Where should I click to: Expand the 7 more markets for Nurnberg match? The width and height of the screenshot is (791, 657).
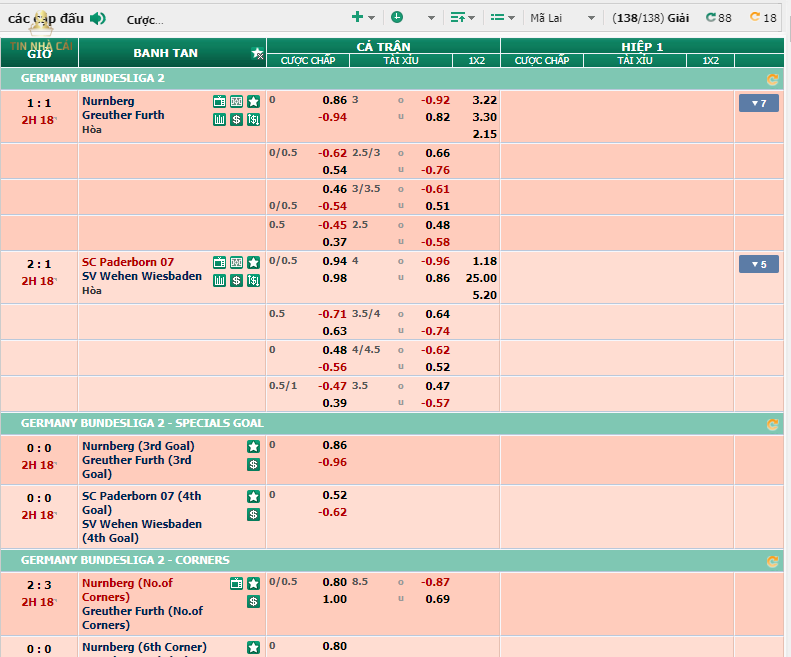(758, 103)
